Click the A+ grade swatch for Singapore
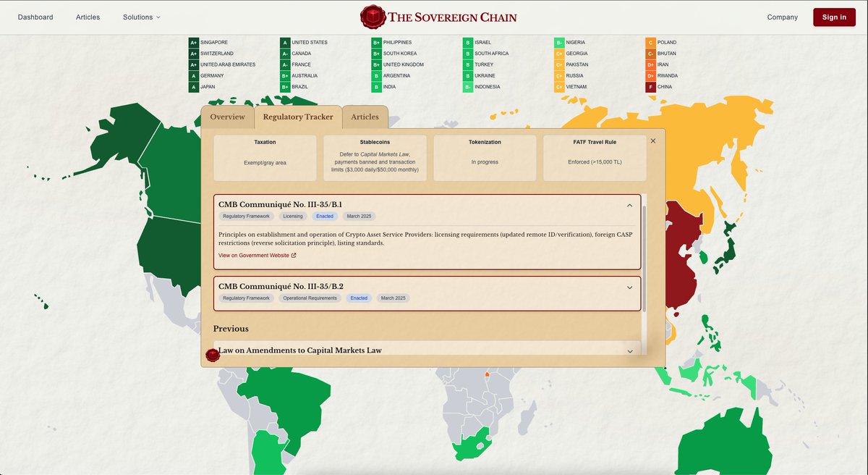The width and height of the screenshot is (868, 475). 193,42
